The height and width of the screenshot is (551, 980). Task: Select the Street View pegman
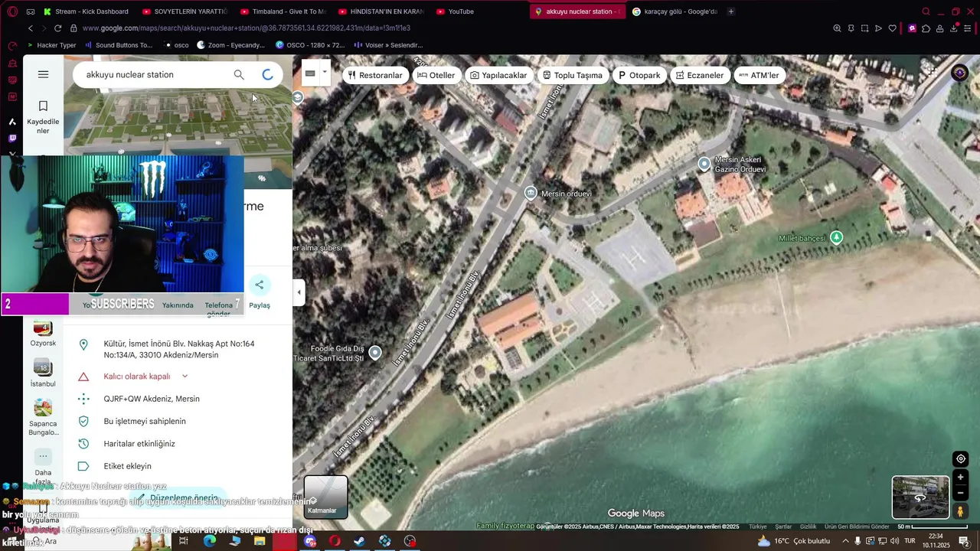[960, 511]
